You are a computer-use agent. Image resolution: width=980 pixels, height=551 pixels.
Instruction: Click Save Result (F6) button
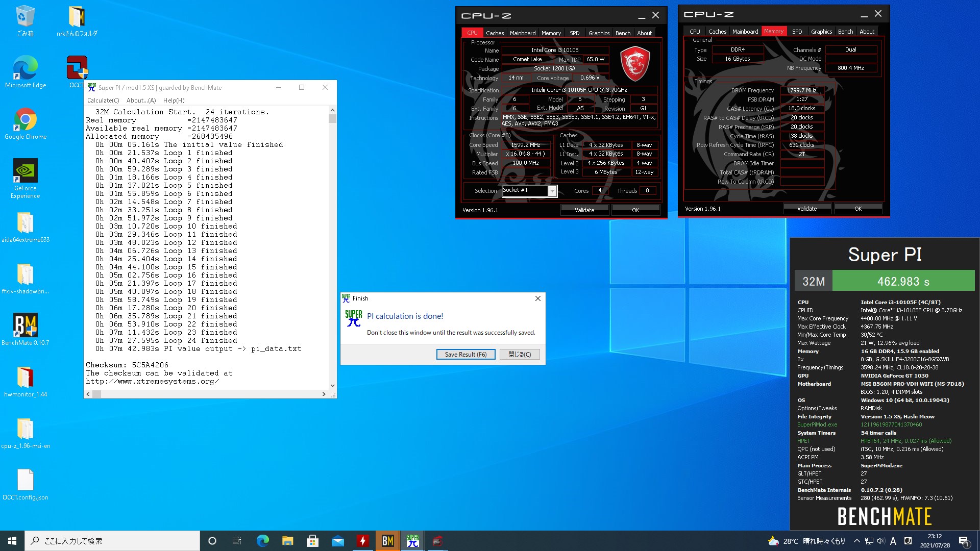(465, 354)
